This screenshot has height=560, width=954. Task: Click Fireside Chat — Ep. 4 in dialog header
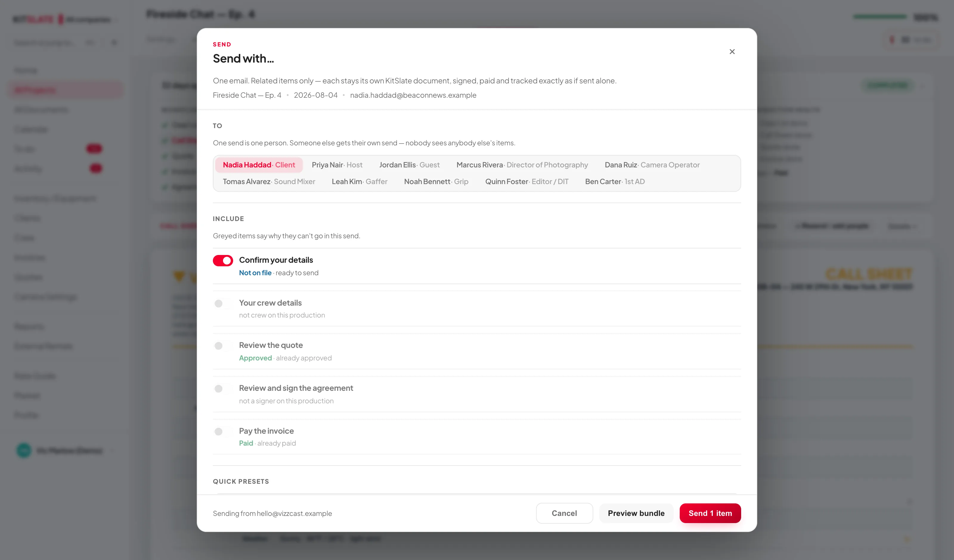(x=247, y=95)
